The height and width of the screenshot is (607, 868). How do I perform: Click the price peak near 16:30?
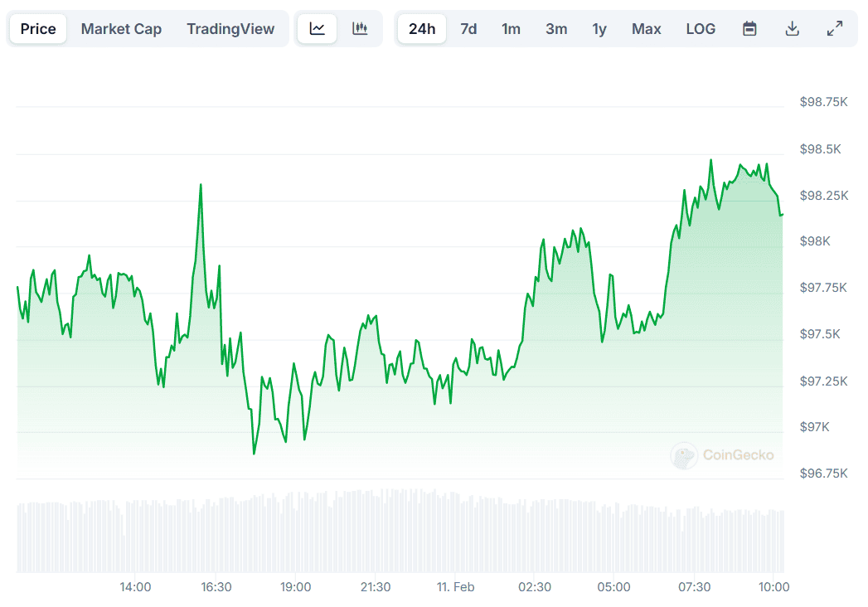(201, 186)
